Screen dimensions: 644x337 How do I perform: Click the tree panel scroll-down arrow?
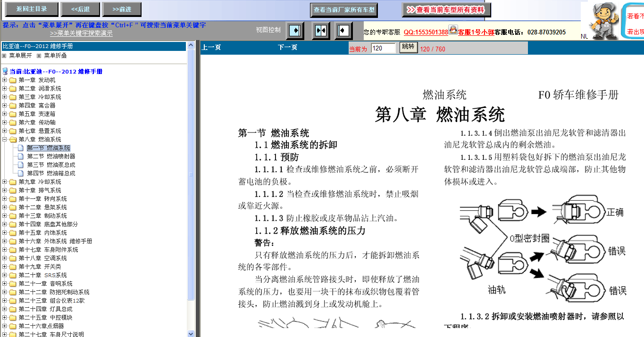pyautogui.click(x=191, y=334)
